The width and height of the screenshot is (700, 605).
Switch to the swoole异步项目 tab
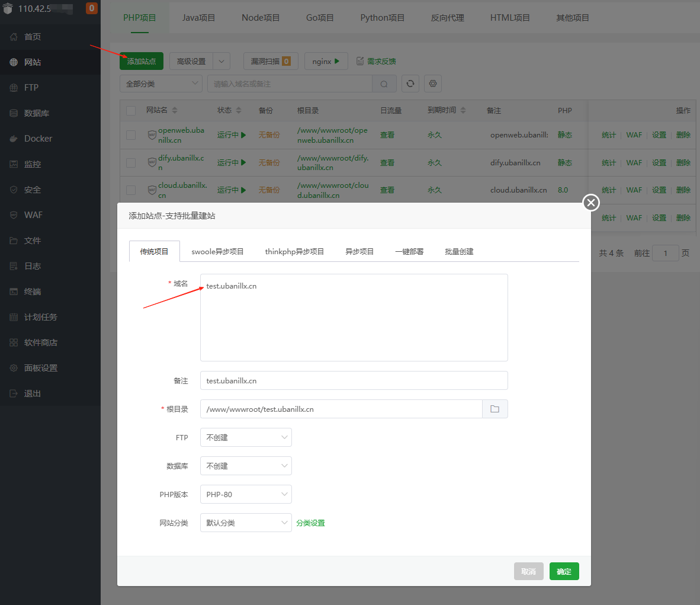(x=217, y=252)
